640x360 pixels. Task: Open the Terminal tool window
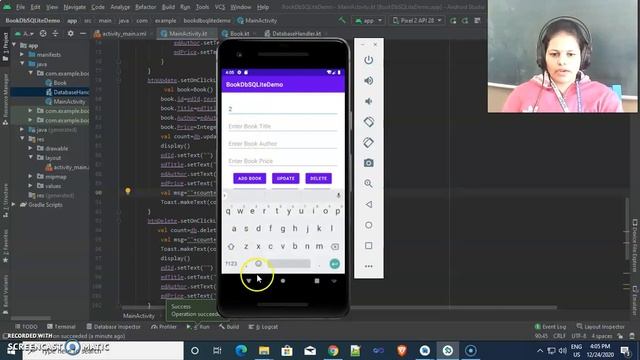point(61,327)
